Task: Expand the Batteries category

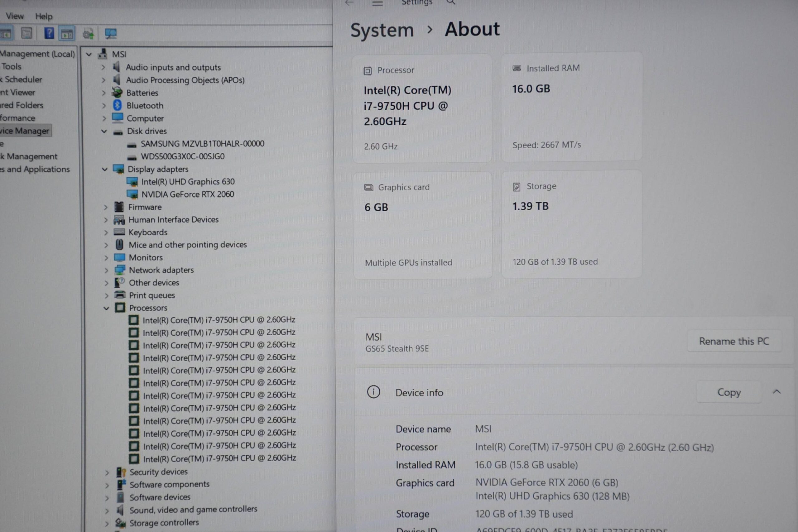Action: click(104, 93)
